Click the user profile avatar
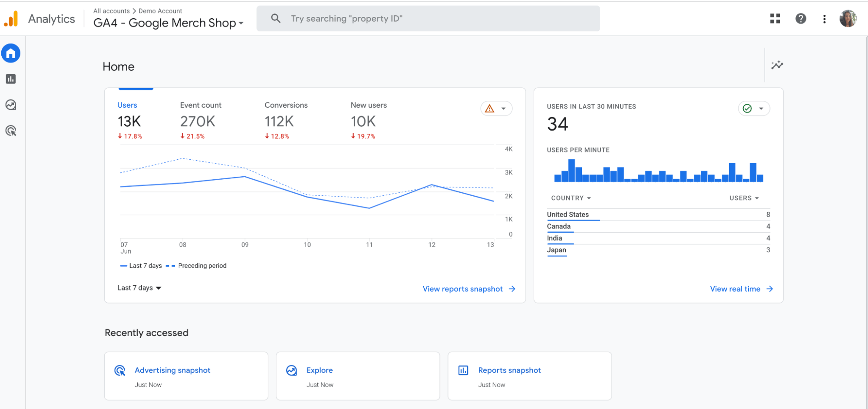 [848, 19]
